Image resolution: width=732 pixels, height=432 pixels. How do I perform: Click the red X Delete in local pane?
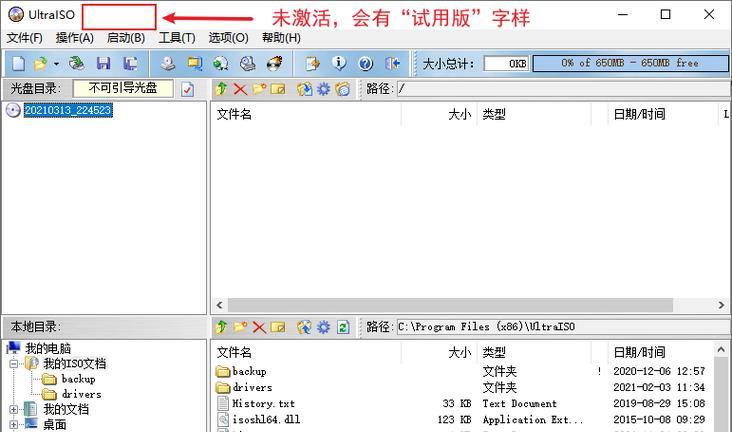click(259, 327)
